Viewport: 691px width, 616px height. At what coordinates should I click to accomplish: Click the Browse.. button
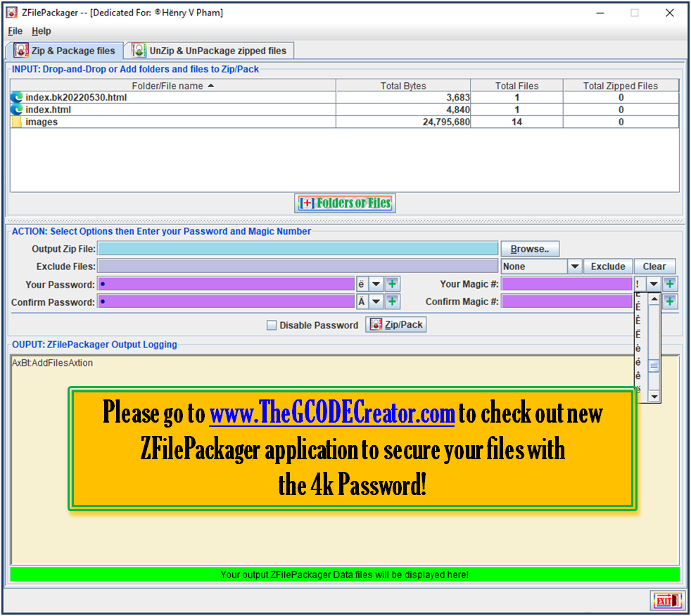(530, 249)
